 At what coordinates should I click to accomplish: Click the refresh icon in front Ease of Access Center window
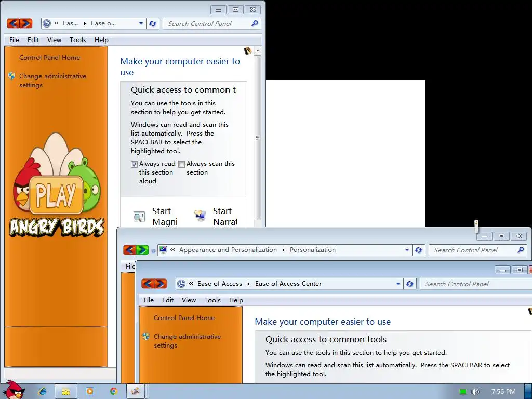click(409, 284)
